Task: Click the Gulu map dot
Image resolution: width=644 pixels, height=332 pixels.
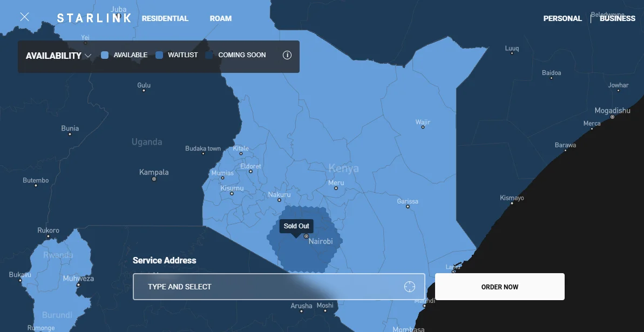Action: 144,90
